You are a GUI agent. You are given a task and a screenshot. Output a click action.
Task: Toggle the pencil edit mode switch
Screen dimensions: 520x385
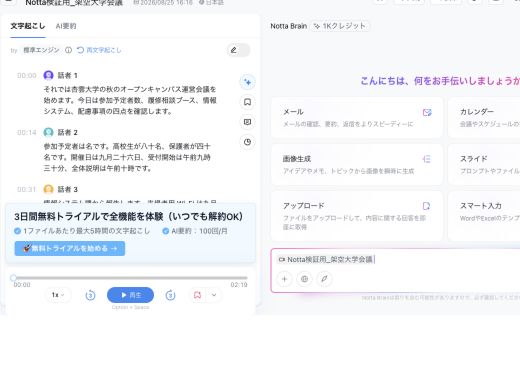[238, 50]
